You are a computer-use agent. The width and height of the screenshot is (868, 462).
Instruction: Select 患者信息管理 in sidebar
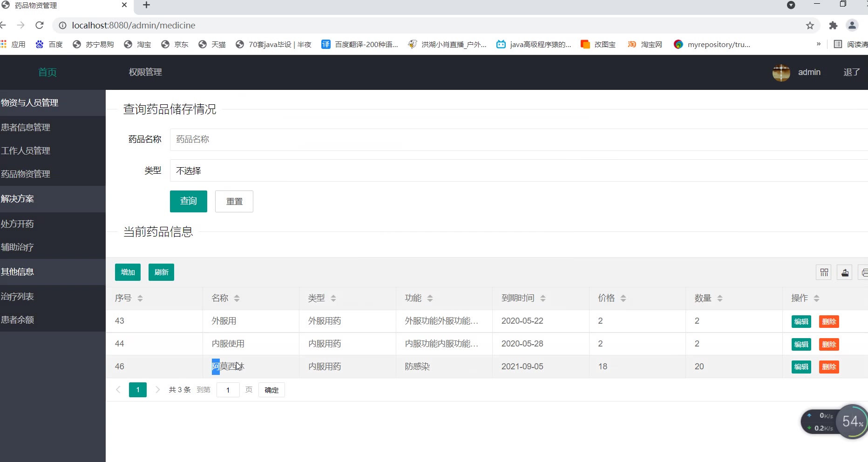click(26, 128)
